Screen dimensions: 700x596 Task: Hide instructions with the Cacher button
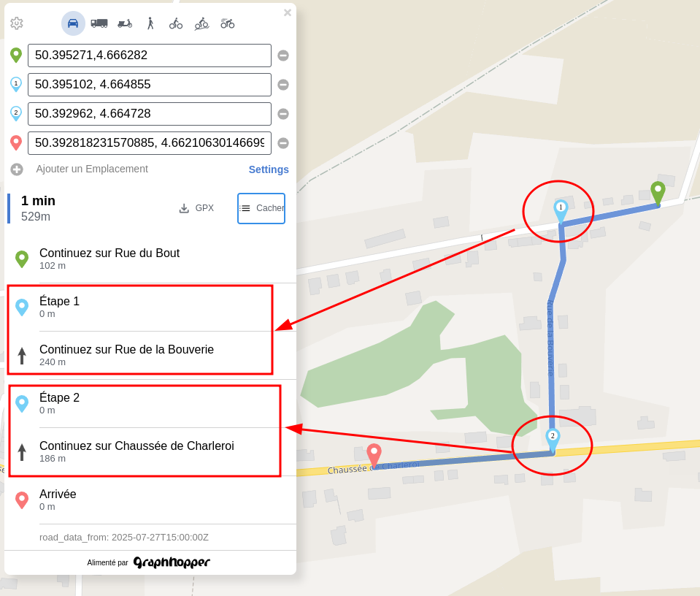(x=261, y=208)
